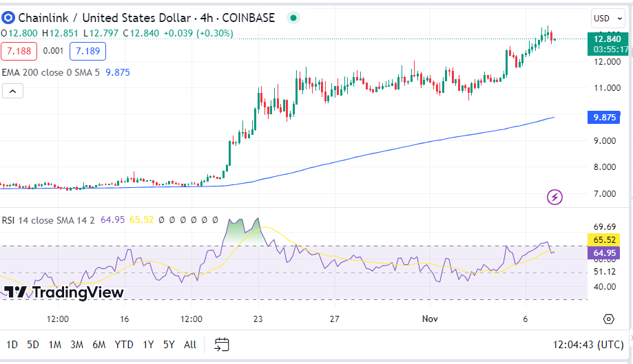The width and height of the screenshot is (633, 364).
Task: Collapse the indicator legend chevron
Action: 12,91
